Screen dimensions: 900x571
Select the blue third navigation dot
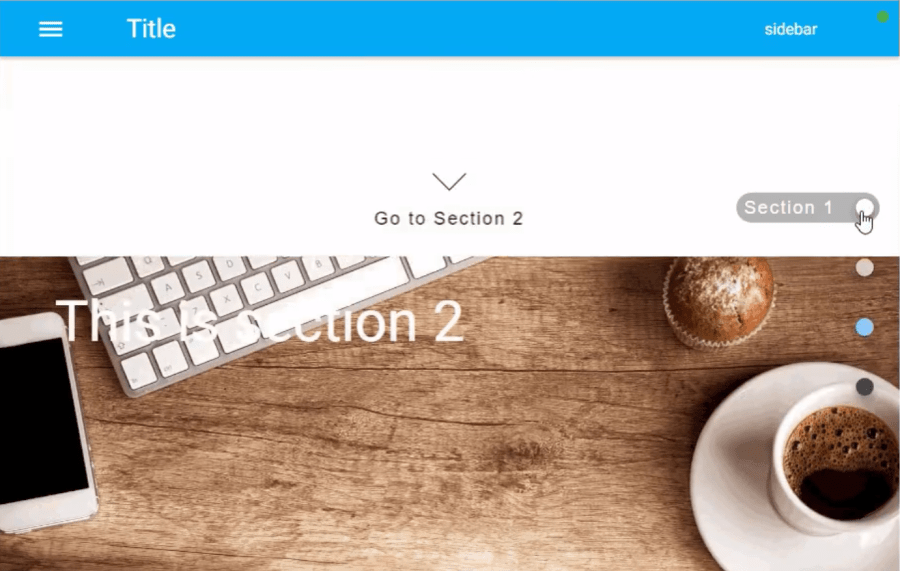[x=864, y=327]
